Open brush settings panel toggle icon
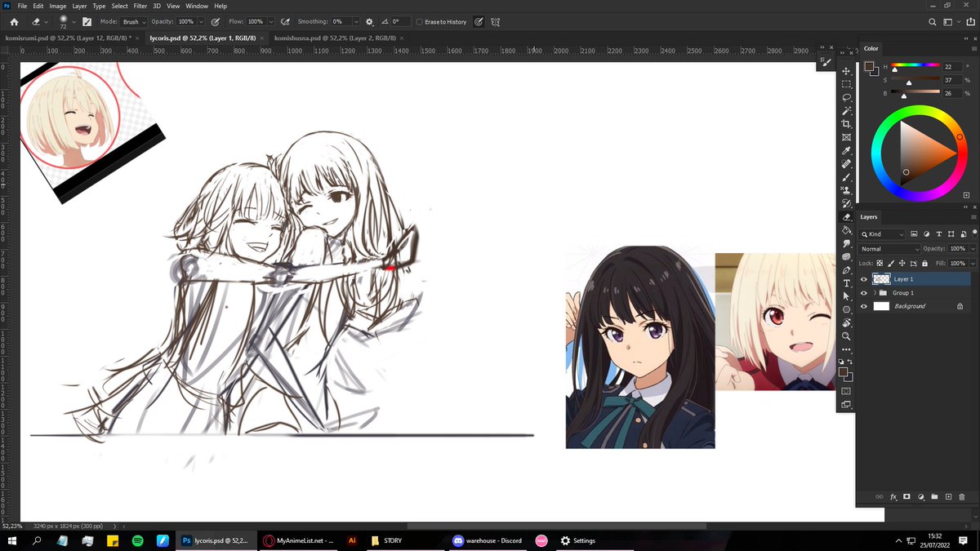Image resolution: width=980 pixels, height=551 pixels. point(87,22)
